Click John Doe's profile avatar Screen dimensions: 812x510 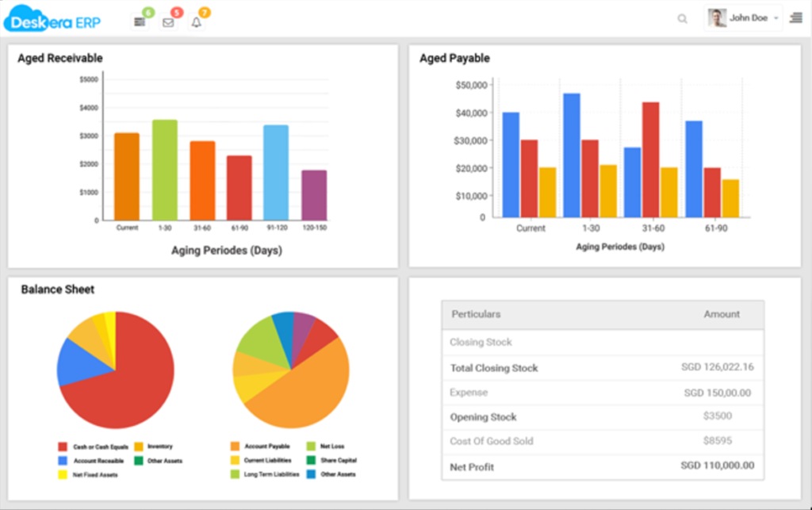point(716,17)
